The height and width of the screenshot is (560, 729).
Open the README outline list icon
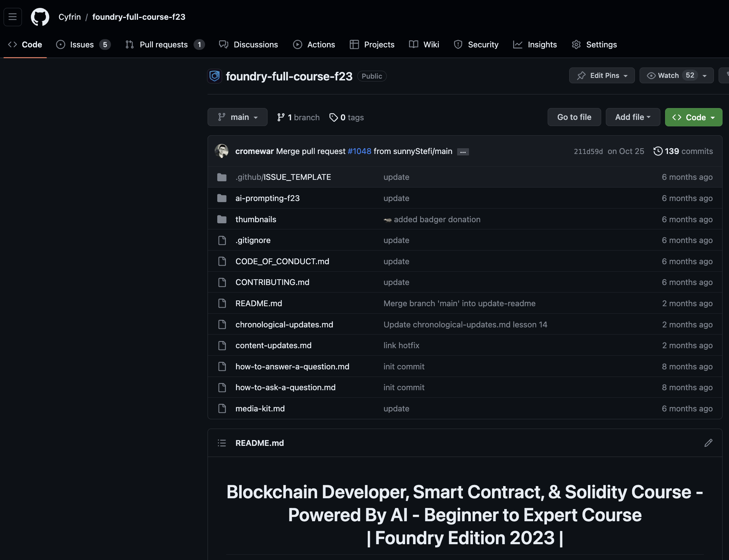coord(222,443)
